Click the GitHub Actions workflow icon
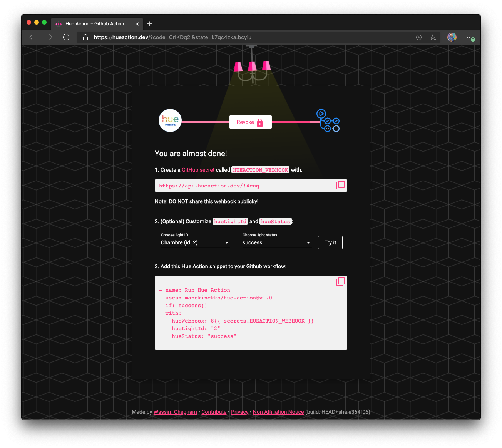This screenshot has width=502, height=448. pos(328,120)
